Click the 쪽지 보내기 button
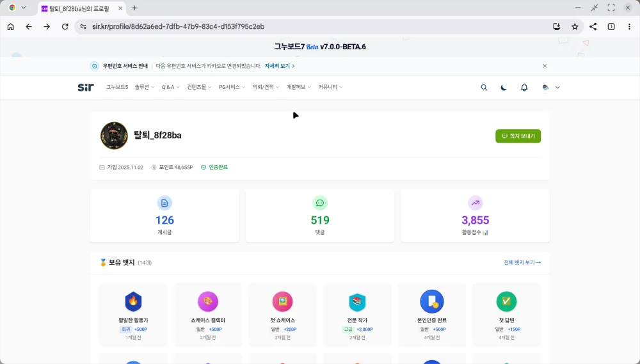The height and width of the screenshot is (364, 640). 518,136
